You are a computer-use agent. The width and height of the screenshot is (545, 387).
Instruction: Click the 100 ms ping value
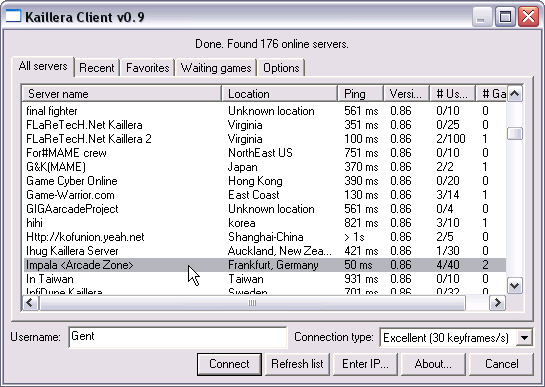tap(361, 139)
